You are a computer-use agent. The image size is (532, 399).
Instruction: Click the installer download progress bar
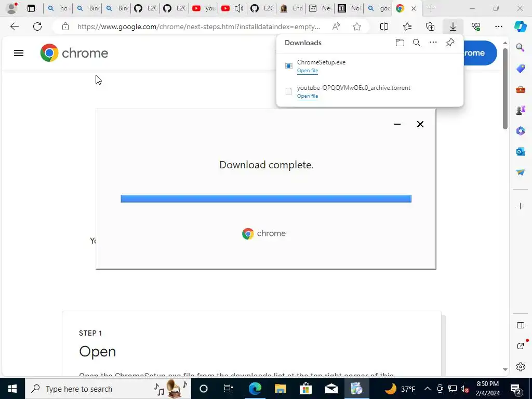click(x=266, y=198)
